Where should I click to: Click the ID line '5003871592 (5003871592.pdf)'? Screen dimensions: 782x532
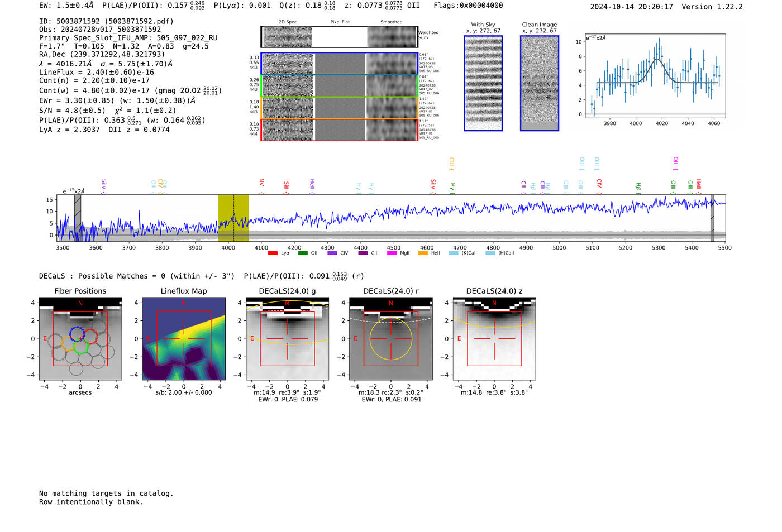(x=106, y=21)
